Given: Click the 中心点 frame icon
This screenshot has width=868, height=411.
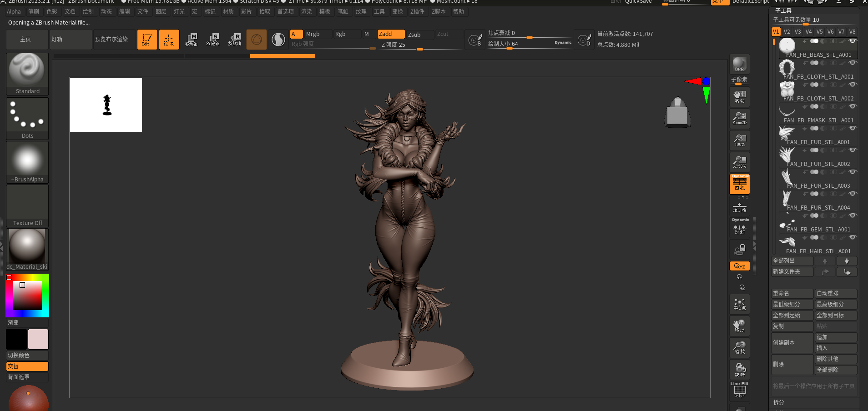Looking at the screenshot, I should pos(739,304).
